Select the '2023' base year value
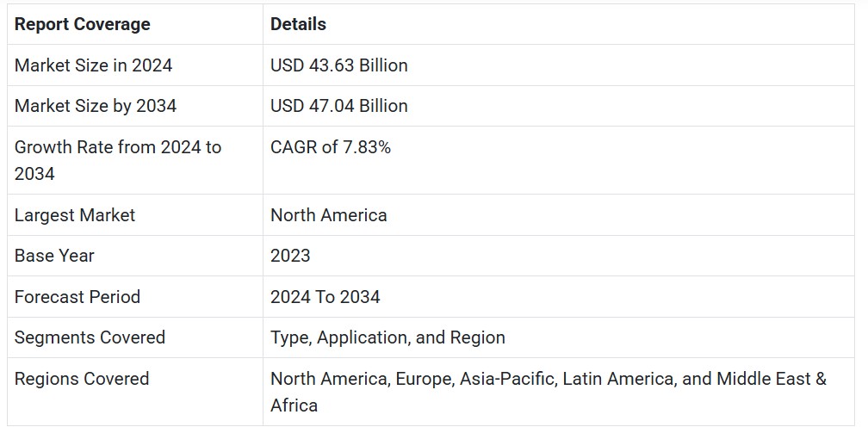The image size is (868, 427). point(290,256)
